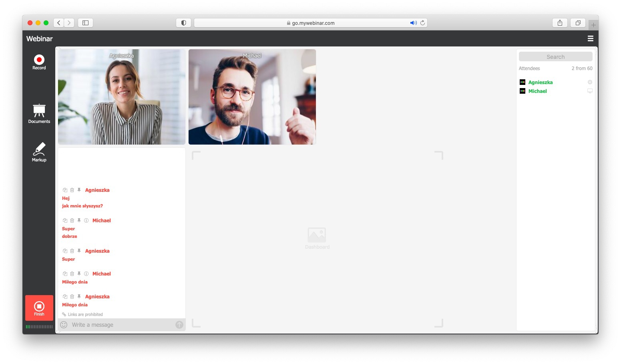Show info for Michael's 'Miłego dnia' message

tap(86, 274)
